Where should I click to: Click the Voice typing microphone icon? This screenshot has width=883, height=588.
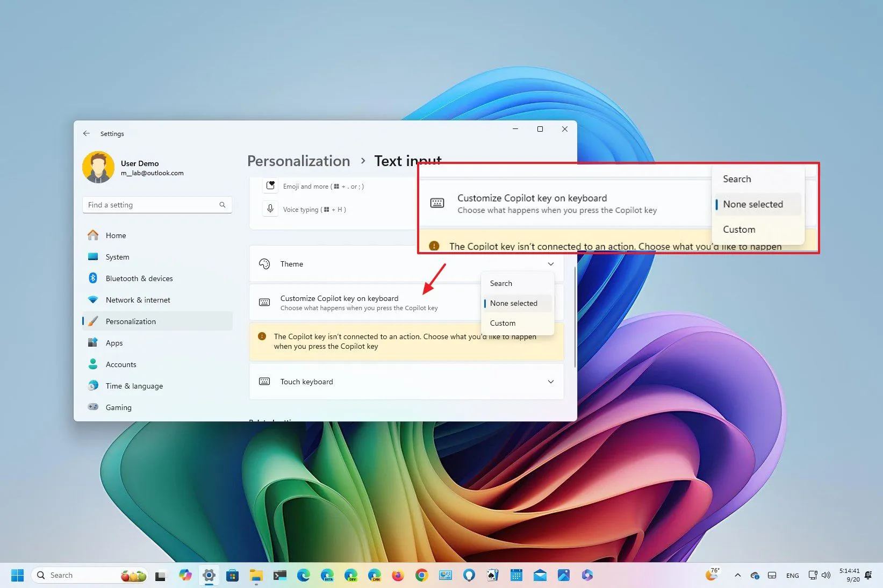pos(270,209)
